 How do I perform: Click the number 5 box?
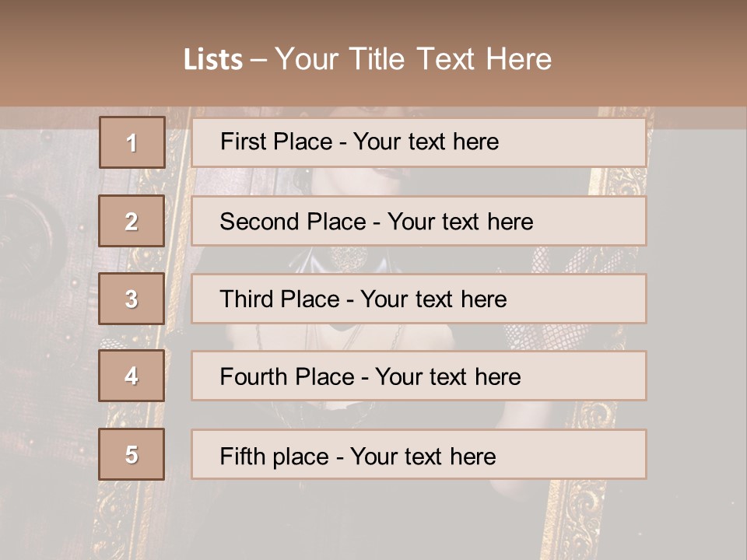click(132, 454)
